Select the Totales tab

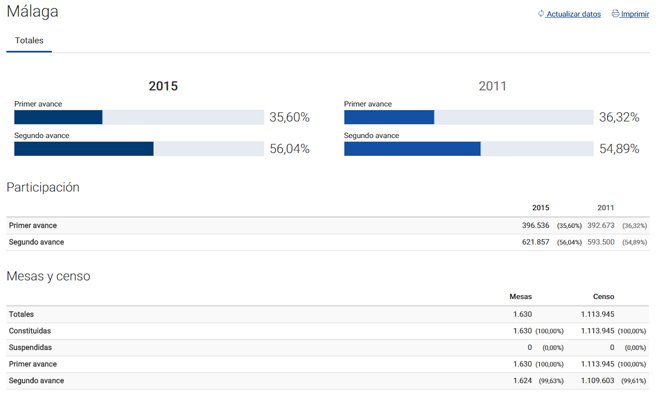coord(29,41)
